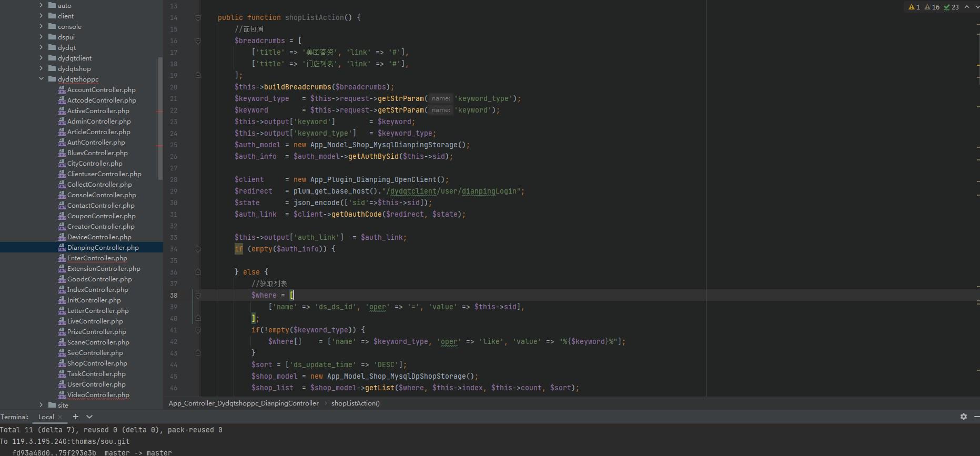Open BluevController.php in the tree
The image size is (980, 456).
[x=97, y=153]
